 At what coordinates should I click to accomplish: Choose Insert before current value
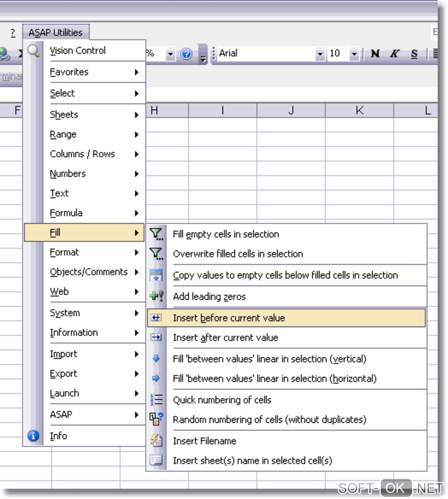tap(286, 318)
